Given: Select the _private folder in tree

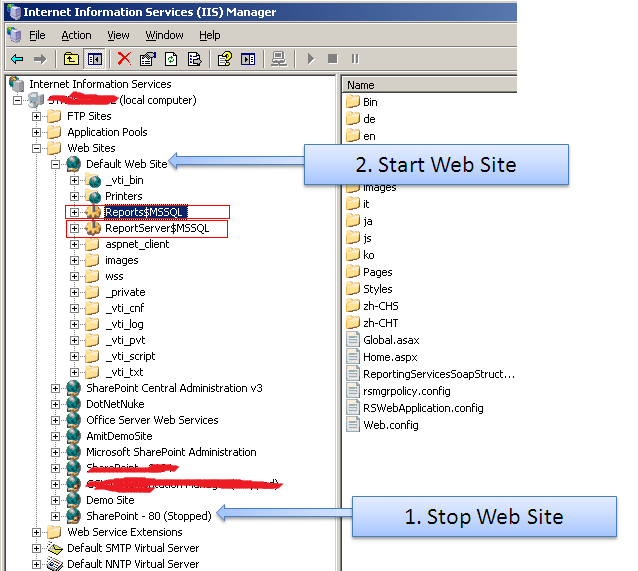Looking at the screenshot, I should (x=125, y=292).
